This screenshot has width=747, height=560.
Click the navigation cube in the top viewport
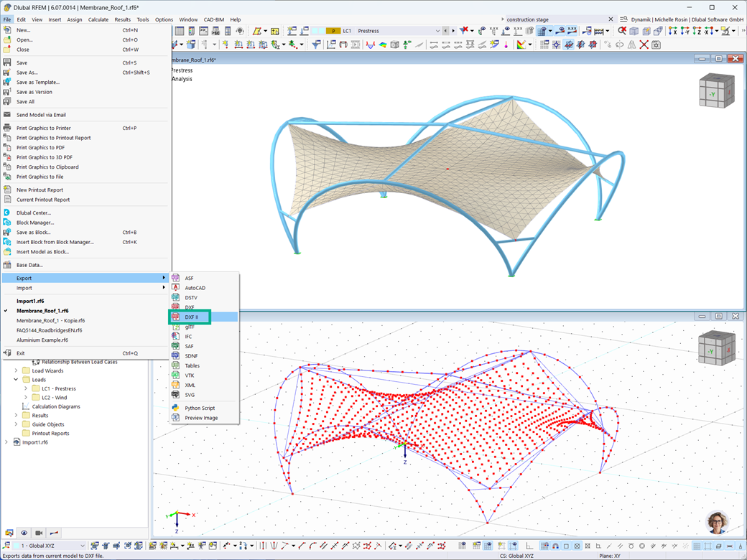[x=716, y=91]
